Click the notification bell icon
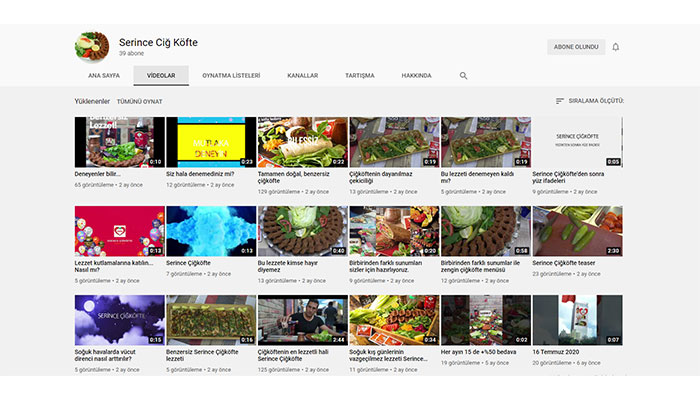Image resolution: width=700 pixels, height=400 pixels. click(x=616, y=47)
